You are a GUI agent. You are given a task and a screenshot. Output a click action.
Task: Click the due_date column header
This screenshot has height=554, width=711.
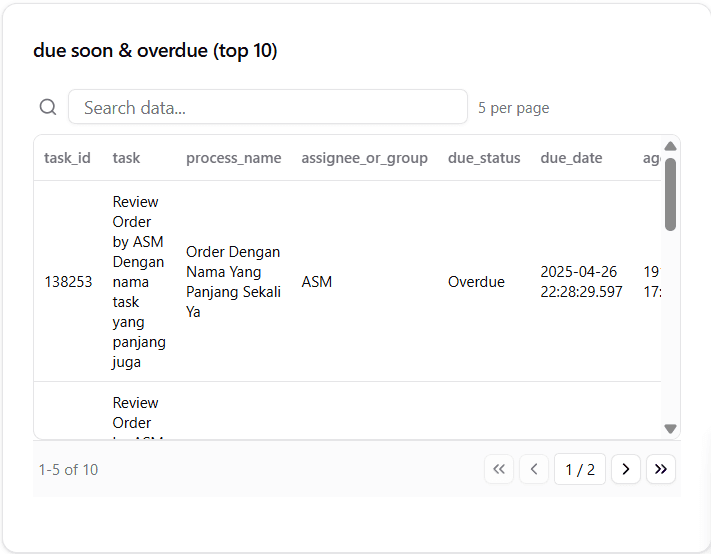coord(571,158)
